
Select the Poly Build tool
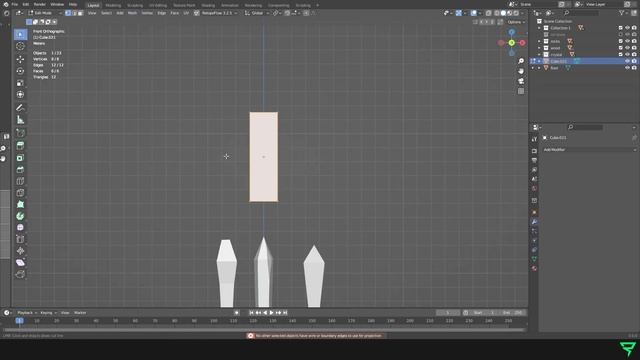click(20, 204)
